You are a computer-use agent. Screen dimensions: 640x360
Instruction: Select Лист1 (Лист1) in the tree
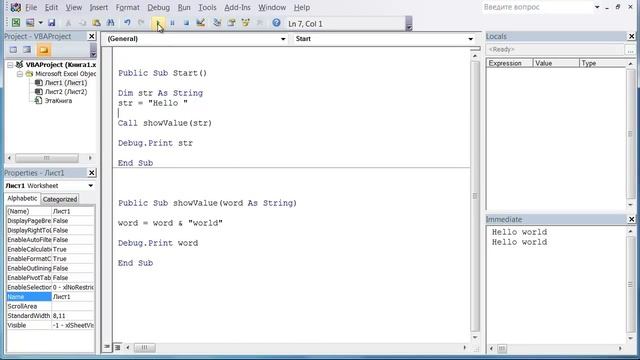tap(66, 83)
